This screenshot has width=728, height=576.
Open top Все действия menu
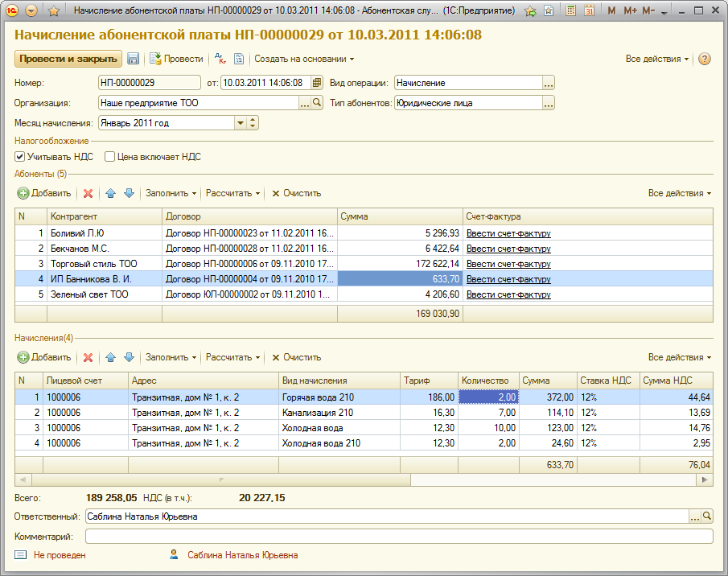click(x=657, y=59)
